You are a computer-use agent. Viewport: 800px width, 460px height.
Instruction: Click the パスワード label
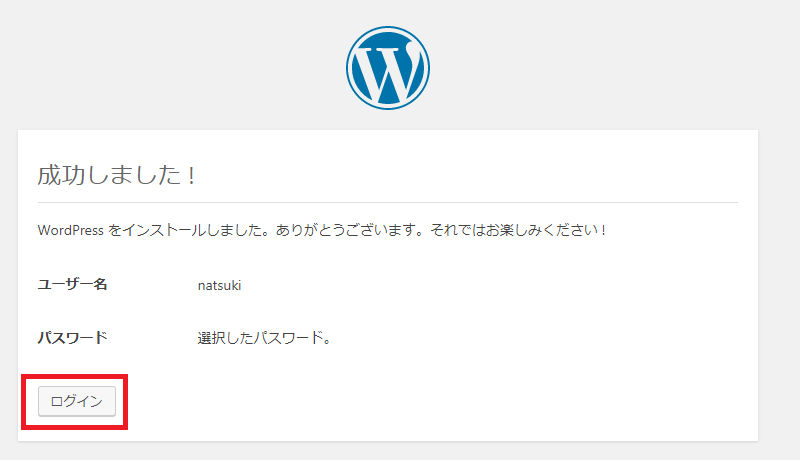pyautogui.click(x=72, y=338)
